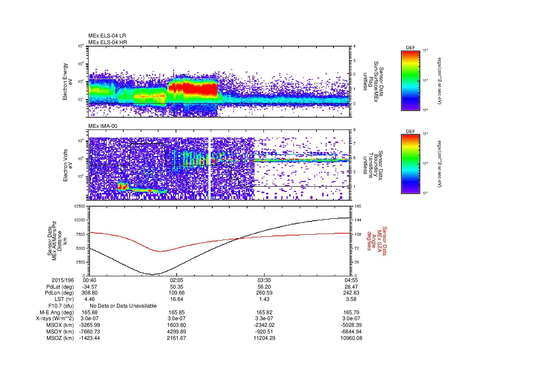
Task: Click the red high-flux electron spectrogram region
Action: [200, 89]
